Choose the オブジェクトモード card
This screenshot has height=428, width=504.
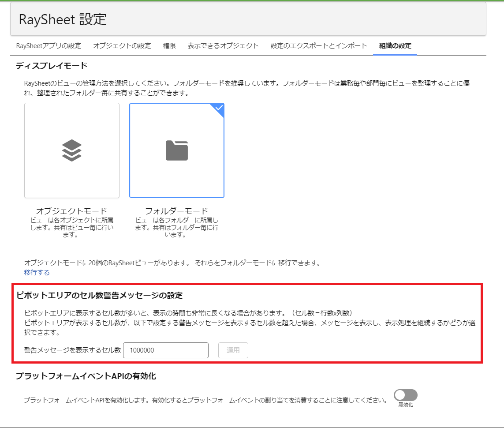pos(72,150)
